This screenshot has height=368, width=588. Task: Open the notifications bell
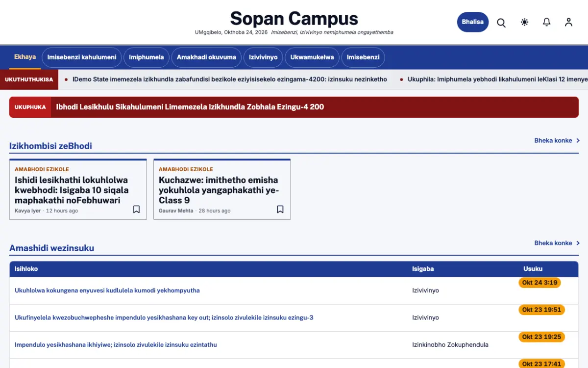click(x=547, y=22)
